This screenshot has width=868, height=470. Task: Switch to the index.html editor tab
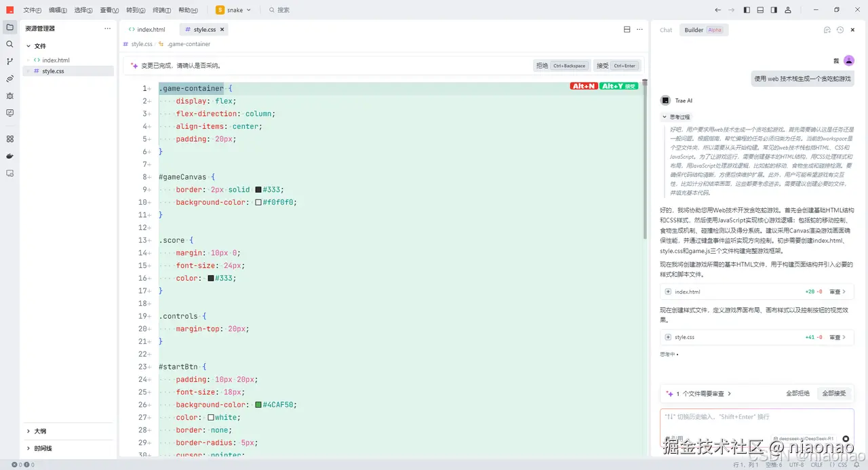147,30
